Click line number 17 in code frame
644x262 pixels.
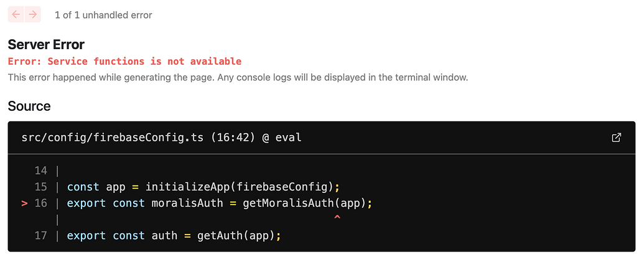(x=41, y=236)
